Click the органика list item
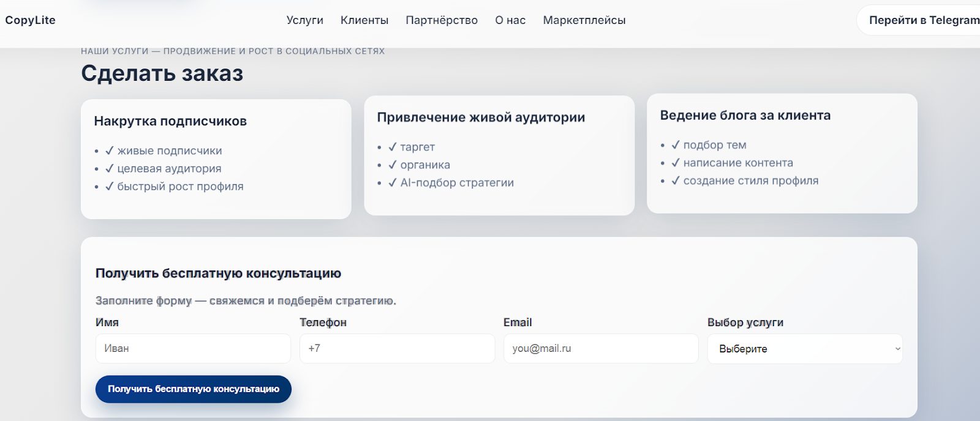This screenshot has height=421, width=980. (x=419, y=165)
